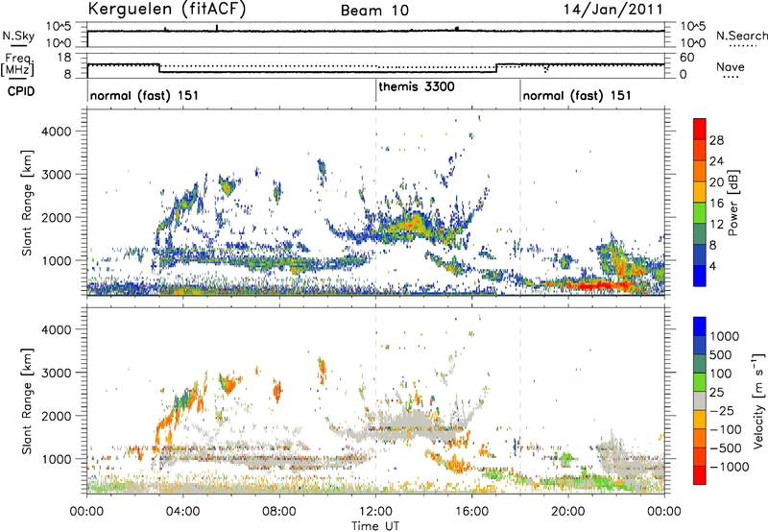Click the 'Time UT' axis title
The image size is (768, 532).
(375, 526)
